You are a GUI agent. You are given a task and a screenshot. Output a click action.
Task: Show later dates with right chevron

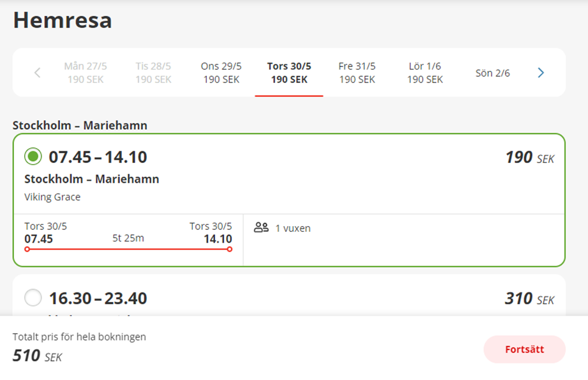pyautogui.click(x=541, y=73)
